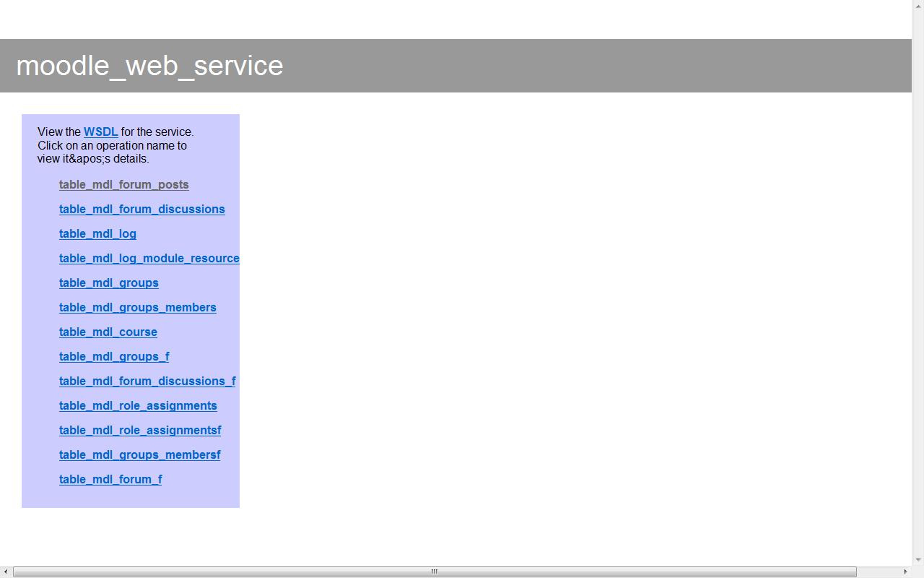
Task: Click the horizontal scrollbar thumb
Action: pos(435,571)
